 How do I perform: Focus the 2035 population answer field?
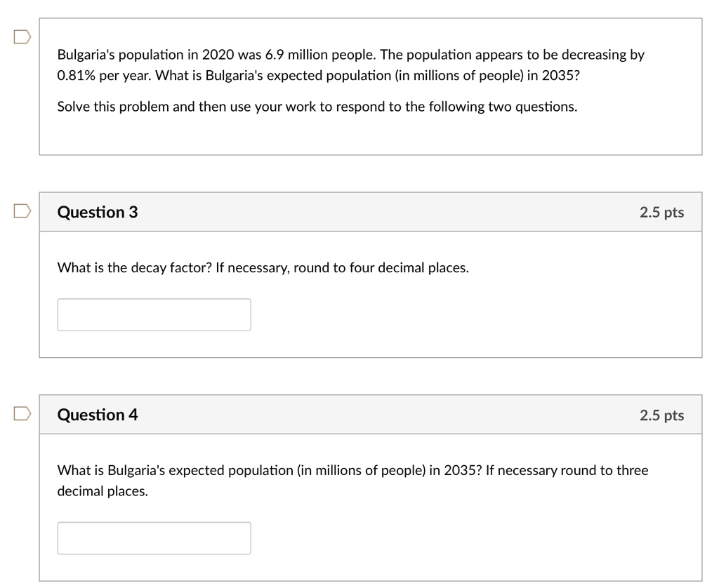click(154, 538)
